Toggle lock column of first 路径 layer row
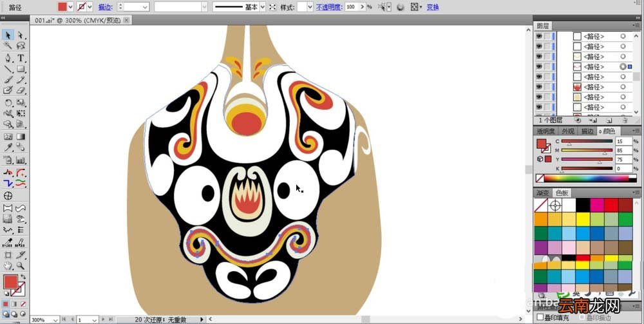 coord(547,36)
